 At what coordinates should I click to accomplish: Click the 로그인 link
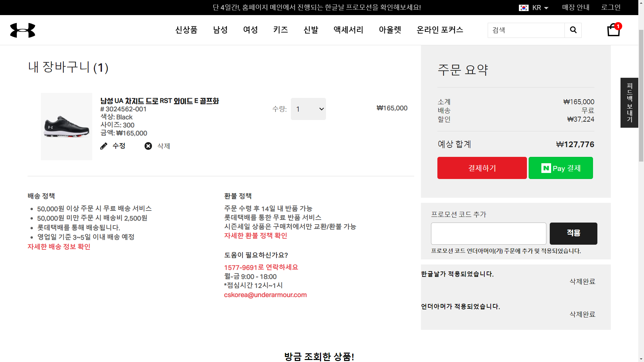pos(611,7)
